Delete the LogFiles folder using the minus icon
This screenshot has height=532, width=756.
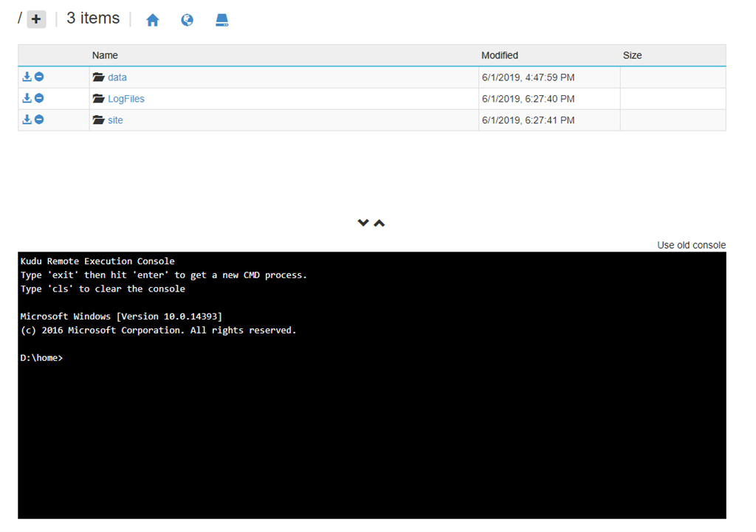click(x=38, y=98)
